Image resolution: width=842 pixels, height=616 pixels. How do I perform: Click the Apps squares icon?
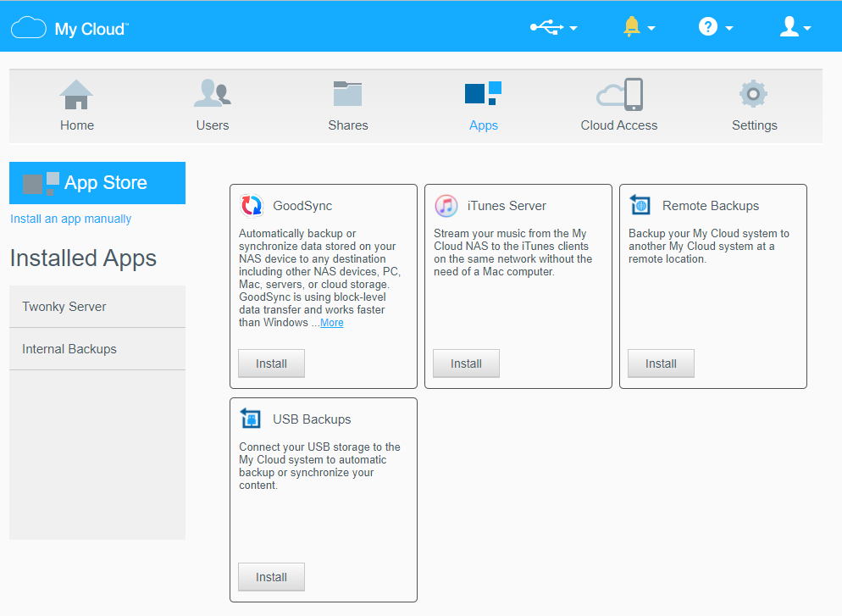(484, 93)
